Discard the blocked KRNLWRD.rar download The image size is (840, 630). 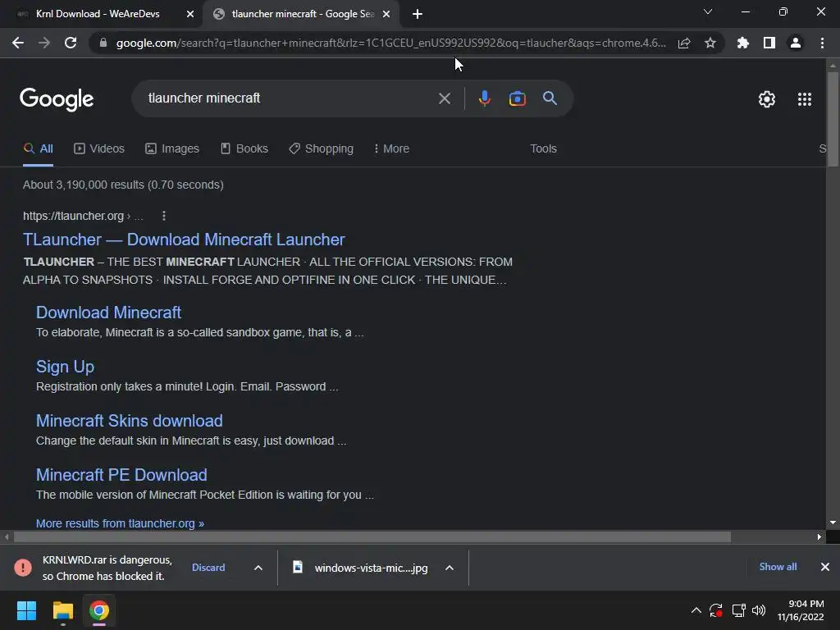coord(208,568)
